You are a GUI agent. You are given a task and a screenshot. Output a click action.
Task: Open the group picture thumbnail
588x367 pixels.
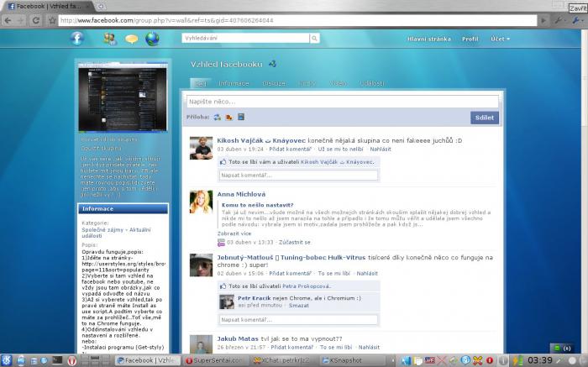tap(123, 98)
